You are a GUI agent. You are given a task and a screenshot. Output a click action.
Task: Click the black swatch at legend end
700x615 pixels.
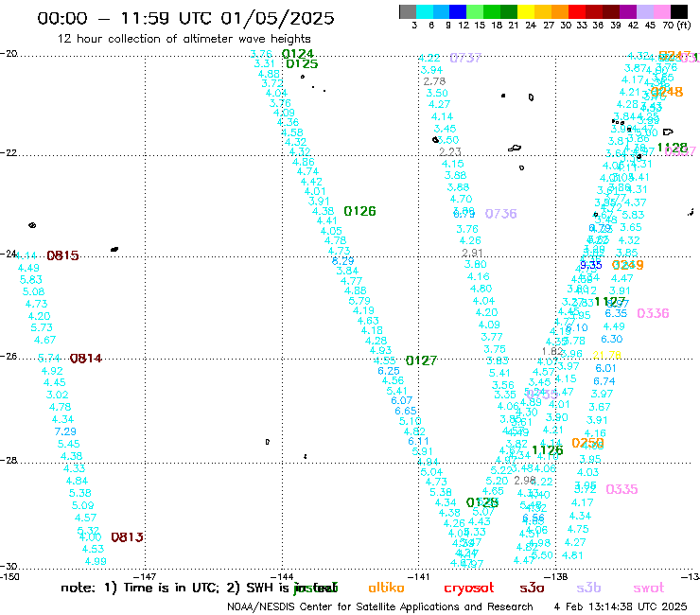tap(678, 11)
